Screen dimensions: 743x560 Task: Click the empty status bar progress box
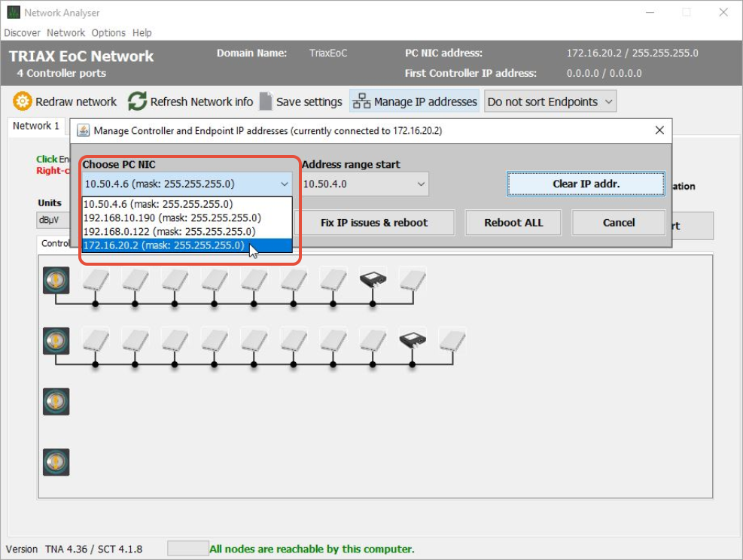coord(188,549)
